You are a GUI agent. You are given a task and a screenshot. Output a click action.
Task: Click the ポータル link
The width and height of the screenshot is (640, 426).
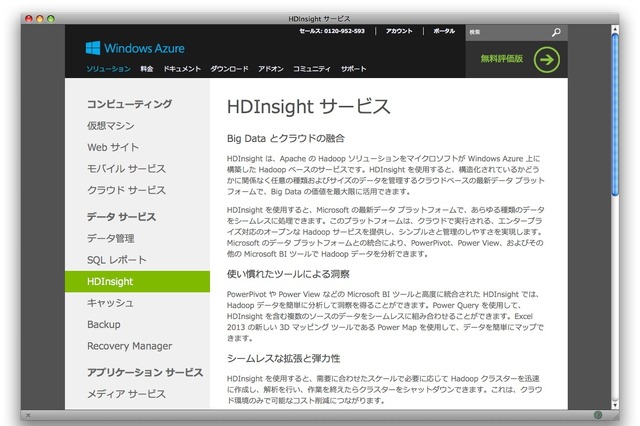444,31
